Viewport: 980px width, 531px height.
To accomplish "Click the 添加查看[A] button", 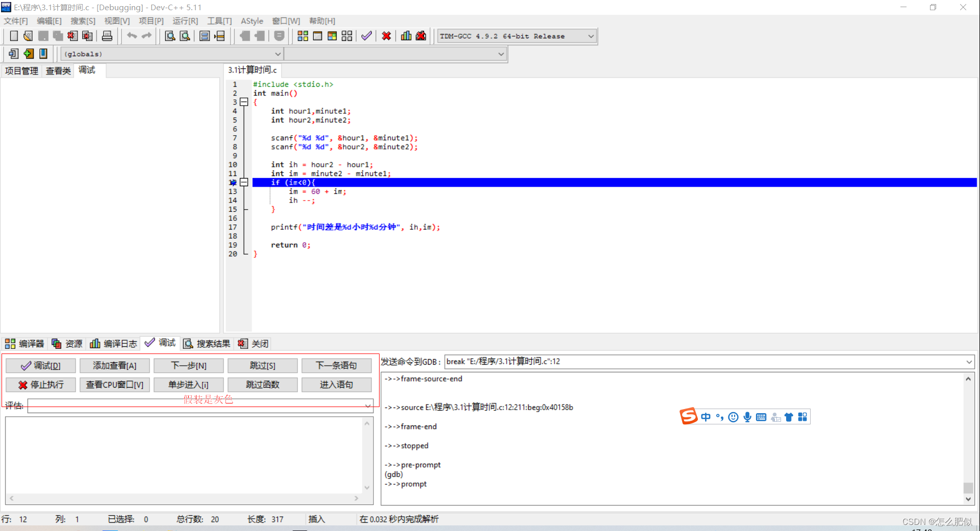I will (115, 366).
